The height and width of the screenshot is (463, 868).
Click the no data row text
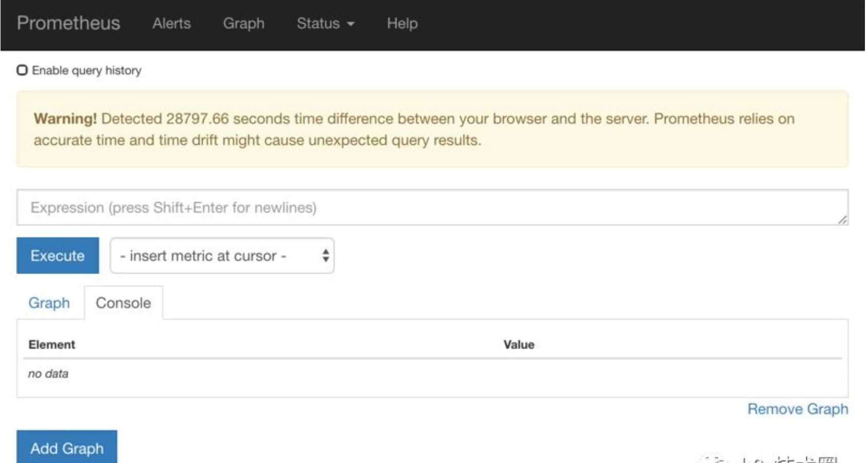coord(48,374)
